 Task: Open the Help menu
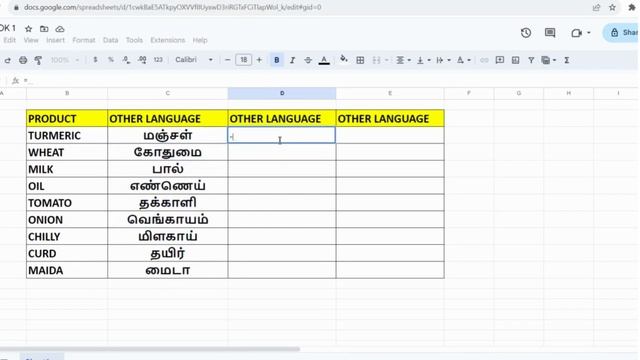pyautogui.click(x=200, y=40)
